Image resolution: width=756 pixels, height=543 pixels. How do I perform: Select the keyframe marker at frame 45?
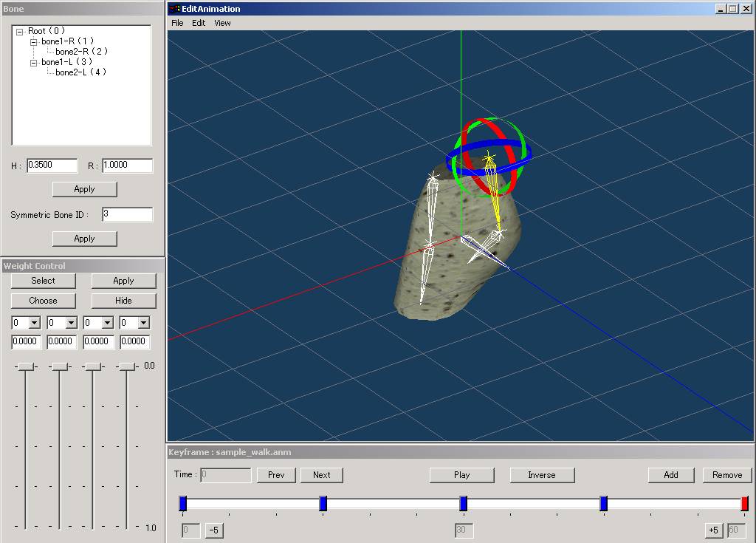[604, 503]
